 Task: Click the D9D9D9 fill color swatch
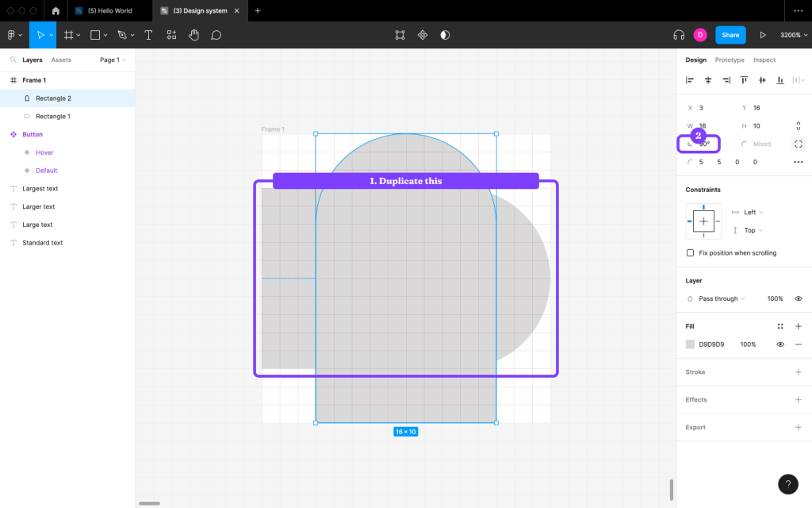coord(689,344)
